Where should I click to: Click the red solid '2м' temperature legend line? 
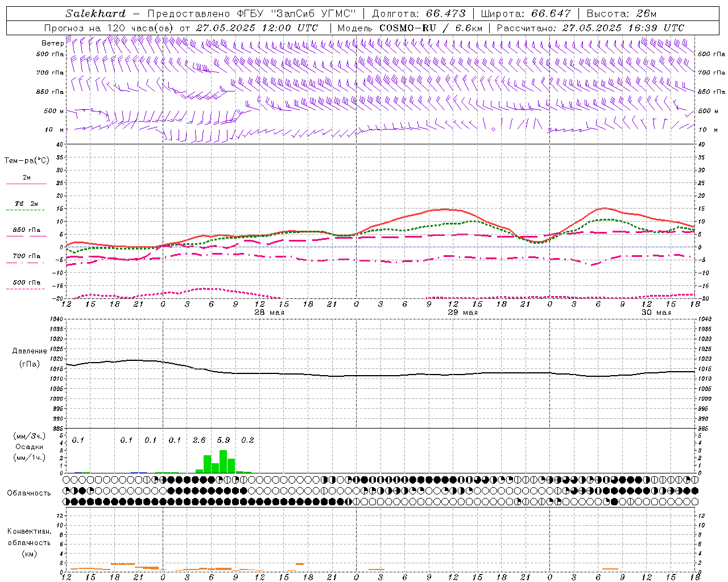(x=27, y=184)
